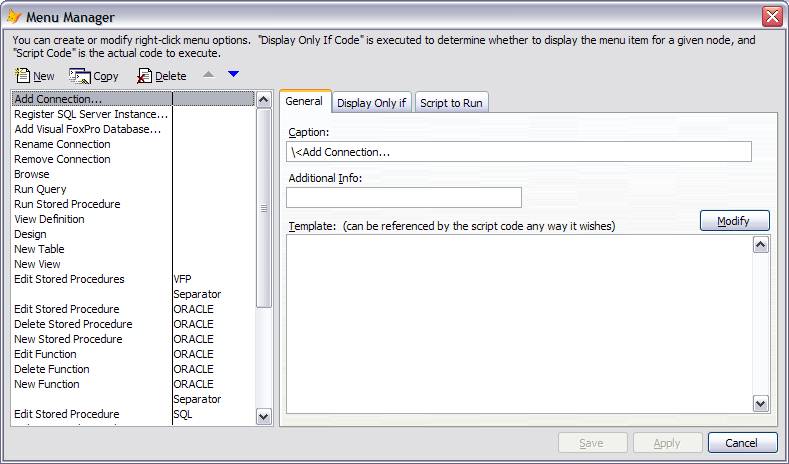Click the menu list's scroll down arrow
789x464 pixels.
tap(264, 416)
